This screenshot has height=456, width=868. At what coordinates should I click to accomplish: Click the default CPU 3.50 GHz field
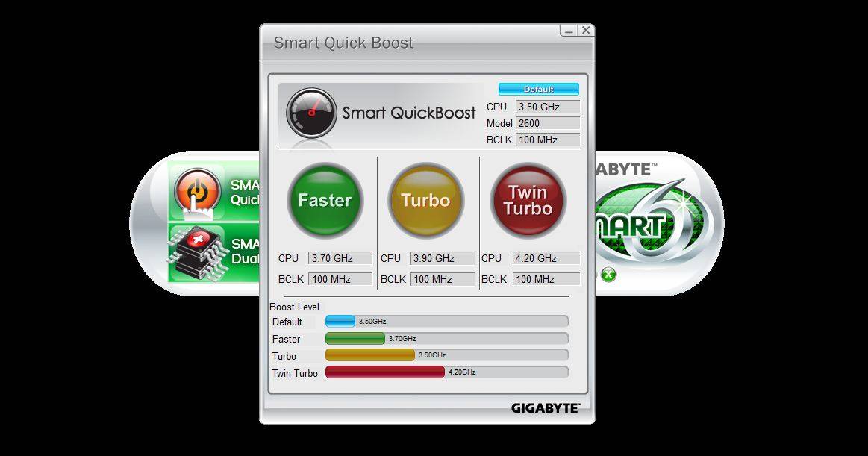547,107
